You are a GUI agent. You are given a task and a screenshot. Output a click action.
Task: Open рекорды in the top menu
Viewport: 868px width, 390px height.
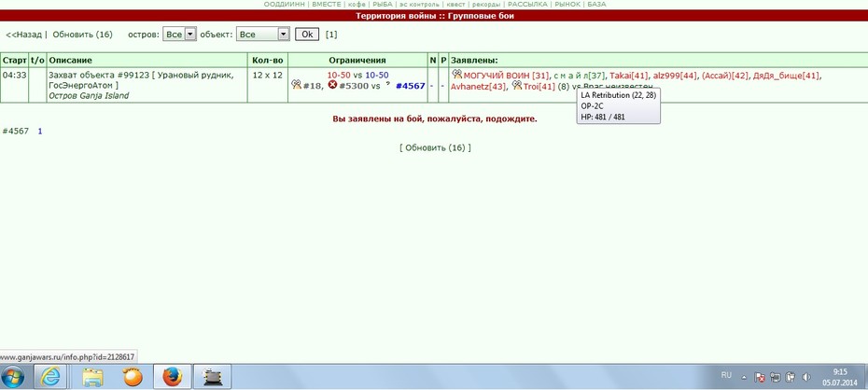487,4
